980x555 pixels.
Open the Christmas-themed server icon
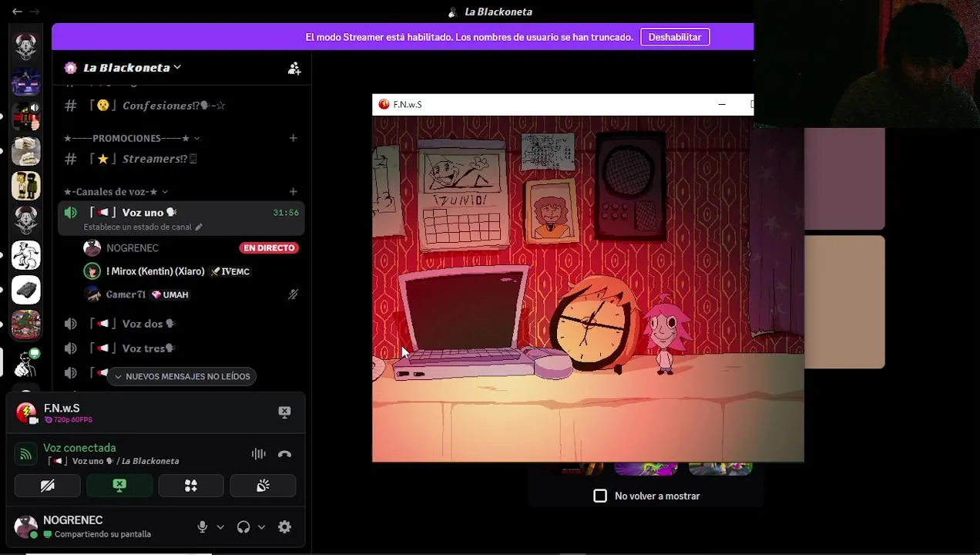pos(26,325)
